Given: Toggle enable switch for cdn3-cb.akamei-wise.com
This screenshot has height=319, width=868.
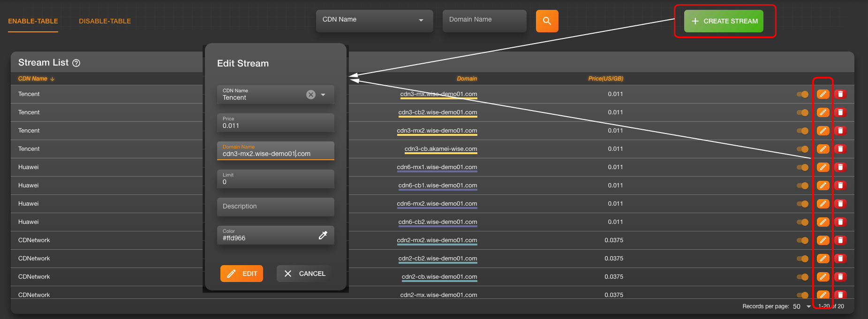Looking at the screenshot, I should tap(802, 149).
